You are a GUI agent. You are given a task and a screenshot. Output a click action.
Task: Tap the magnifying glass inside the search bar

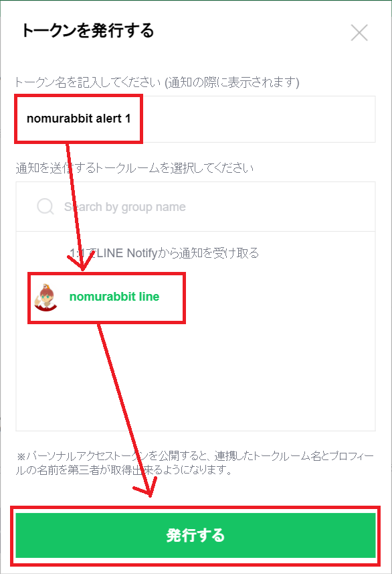[44, 206]
